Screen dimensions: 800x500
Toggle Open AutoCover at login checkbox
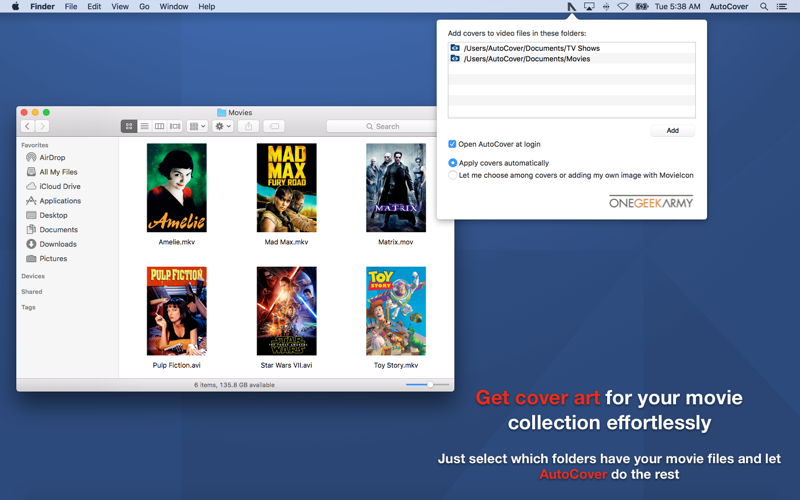(x=452, y=144)
